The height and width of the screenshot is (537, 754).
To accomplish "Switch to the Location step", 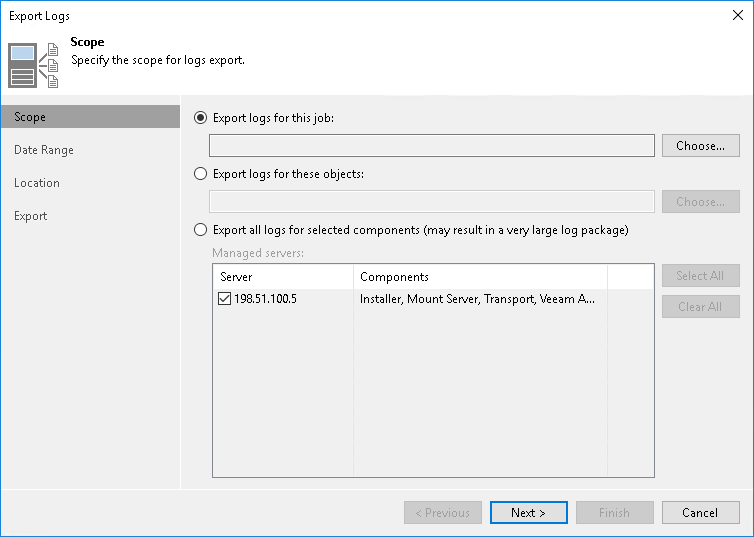I will pos(37,183).
